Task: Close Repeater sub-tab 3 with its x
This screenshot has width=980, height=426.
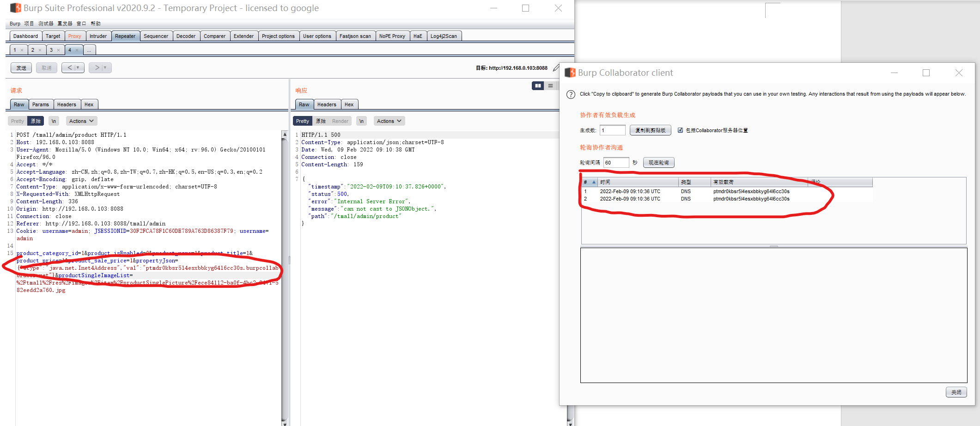Action: [58, 50]
